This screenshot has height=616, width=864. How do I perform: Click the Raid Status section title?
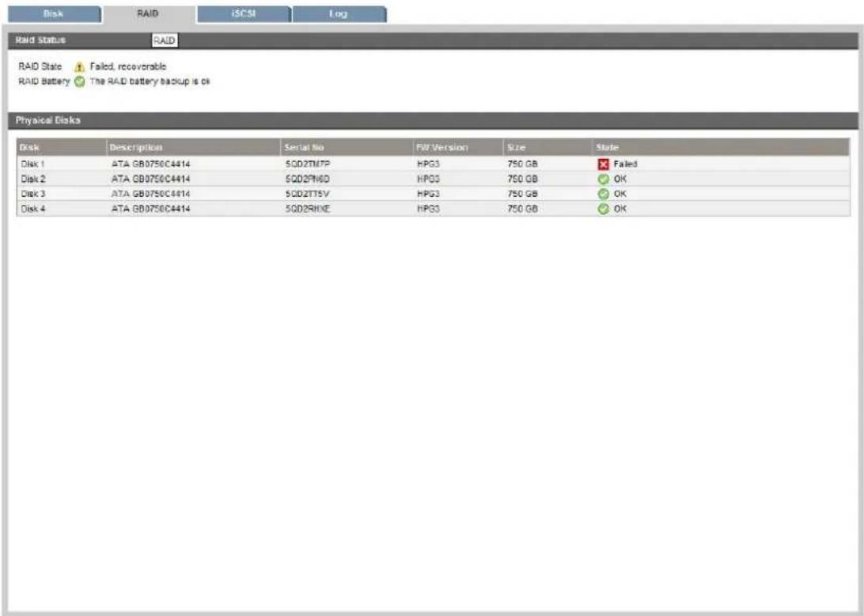pos(40,40)
